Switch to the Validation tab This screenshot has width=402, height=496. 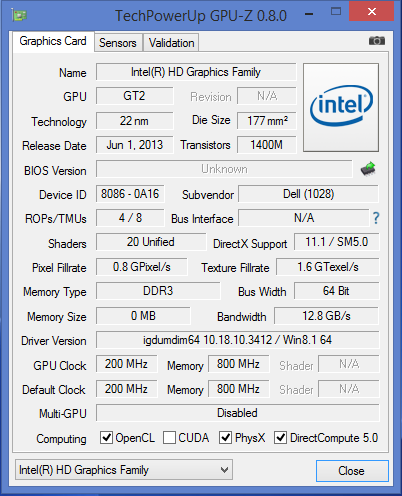pyautogui.click(x=171, y=43)
